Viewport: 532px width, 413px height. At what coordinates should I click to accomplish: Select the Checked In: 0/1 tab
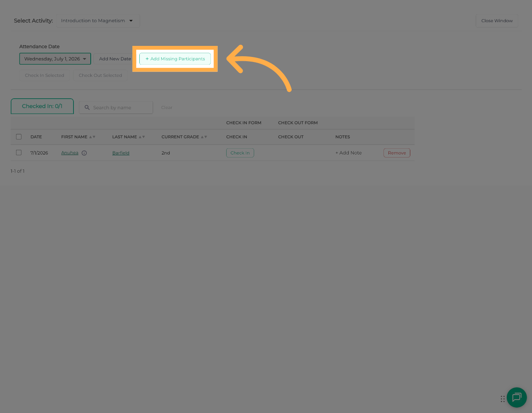click(42, 106)
